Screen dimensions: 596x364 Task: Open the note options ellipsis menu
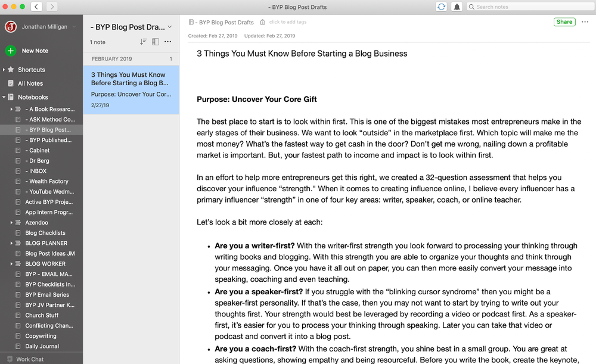(585, 21)
